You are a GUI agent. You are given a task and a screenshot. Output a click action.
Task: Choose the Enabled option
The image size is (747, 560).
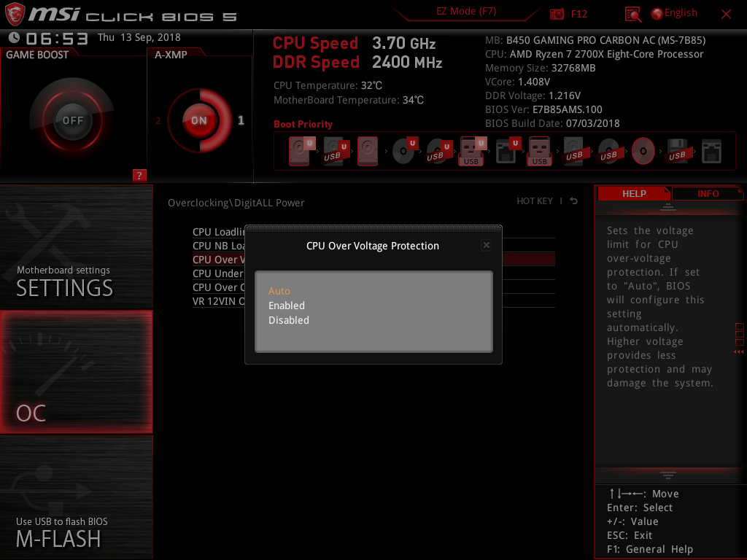tap(286, 306)
